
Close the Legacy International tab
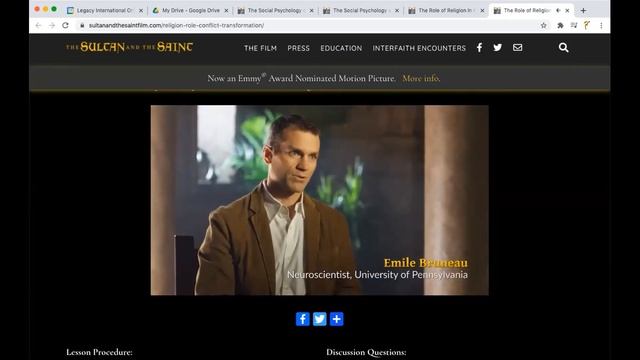[141, 11]
